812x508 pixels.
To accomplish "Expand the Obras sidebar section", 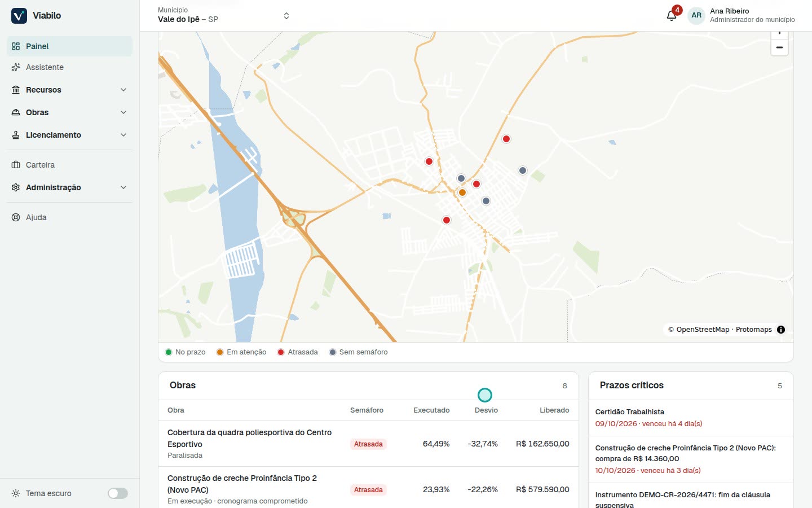I will pyautogui.click(x=69, y=112).
